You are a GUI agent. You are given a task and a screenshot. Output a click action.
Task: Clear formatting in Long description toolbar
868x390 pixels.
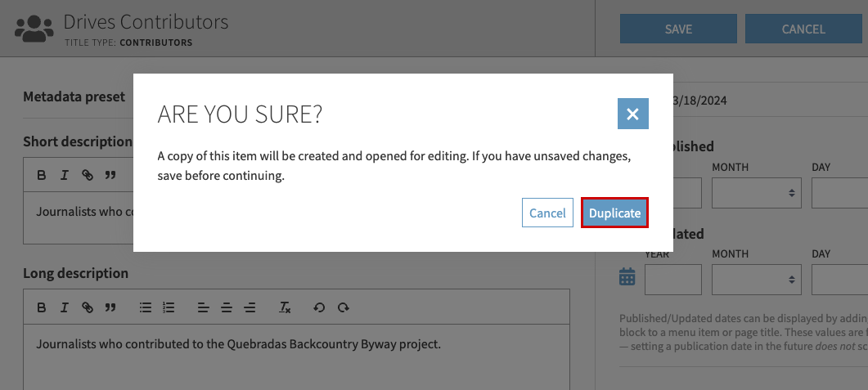coord(285,307)
